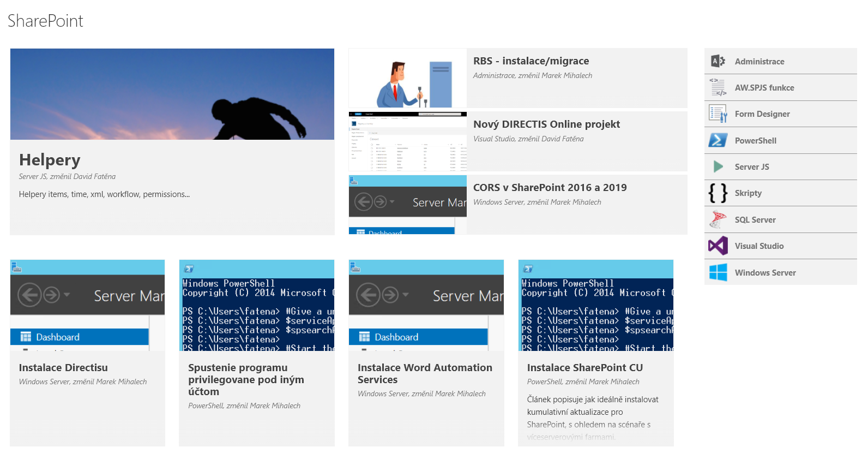Click the AW.SPJS funkce code icon
The image size is (868, 453).
tap(718, 87)
